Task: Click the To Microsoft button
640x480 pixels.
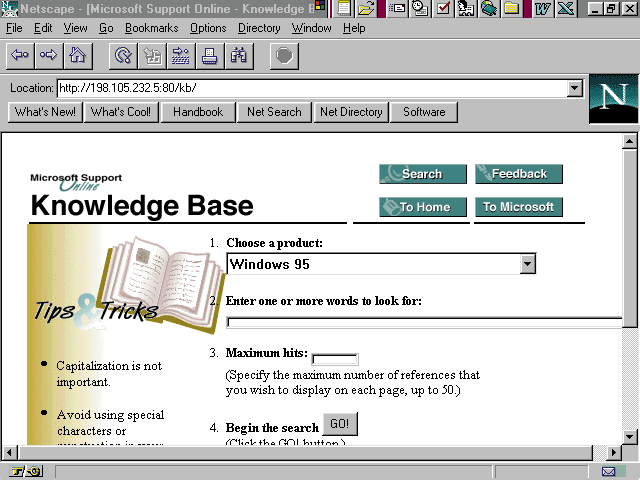Action: (x=519, y=207)
